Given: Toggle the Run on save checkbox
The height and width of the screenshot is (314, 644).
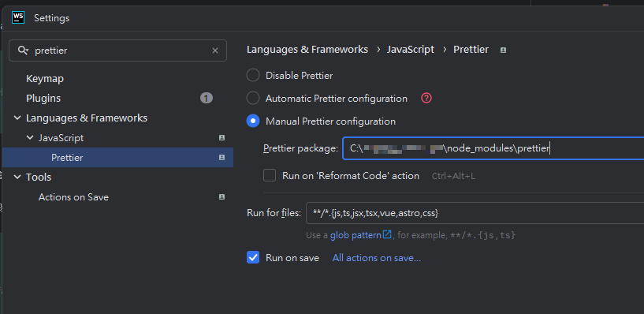Looking at the screenshot, I should [253, 258].
